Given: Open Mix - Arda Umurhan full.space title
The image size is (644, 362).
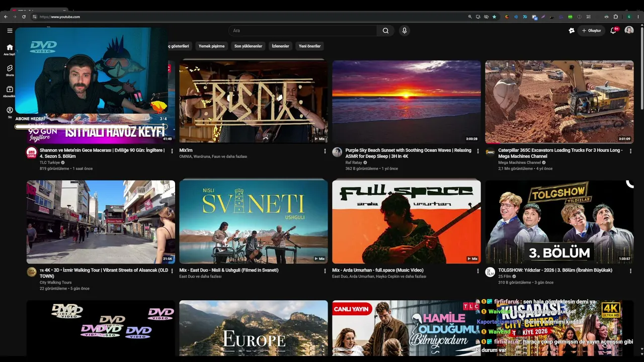Looking at the screenshot, I should pos(377,270).
